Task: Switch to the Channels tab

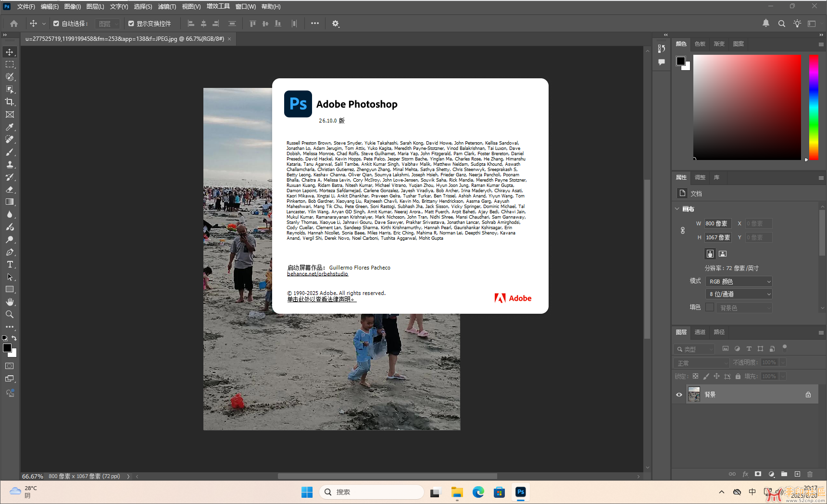Action: (700, 332)
